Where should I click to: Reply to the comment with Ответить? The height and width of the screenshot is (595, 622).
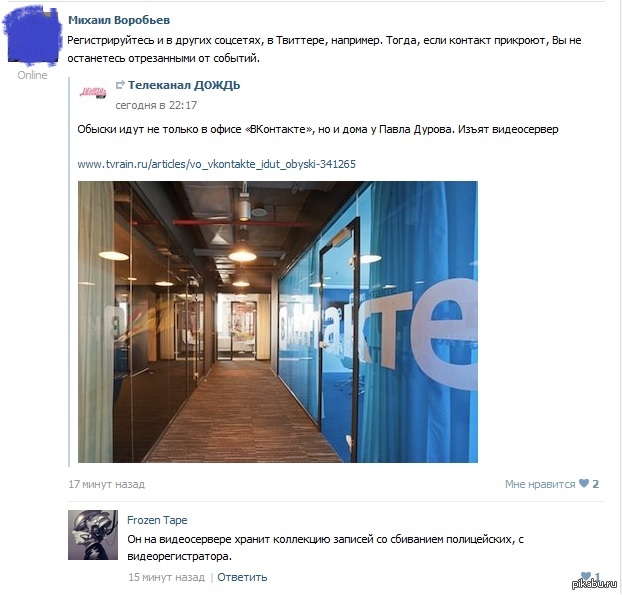point(242,577)
